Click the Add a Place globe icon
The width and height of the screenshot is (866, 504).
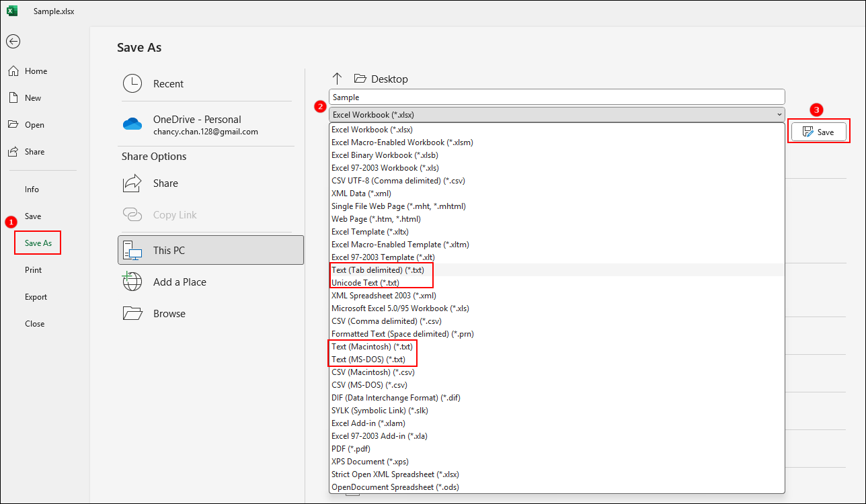[132, 282]
